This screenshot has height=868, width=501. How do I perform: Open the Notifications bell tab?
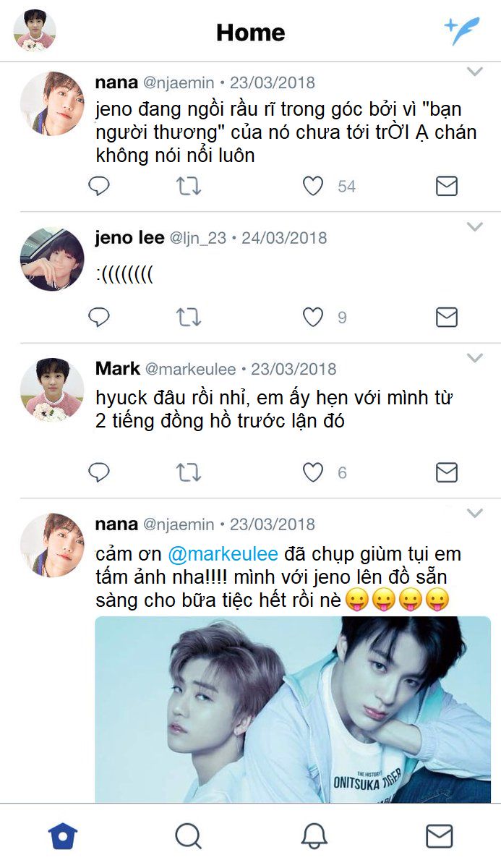tap(314, 836)
